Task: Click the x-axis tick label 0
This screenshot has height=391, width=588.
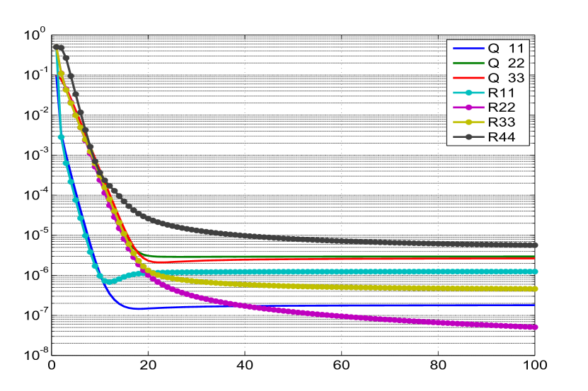Action: coord(52,365)
